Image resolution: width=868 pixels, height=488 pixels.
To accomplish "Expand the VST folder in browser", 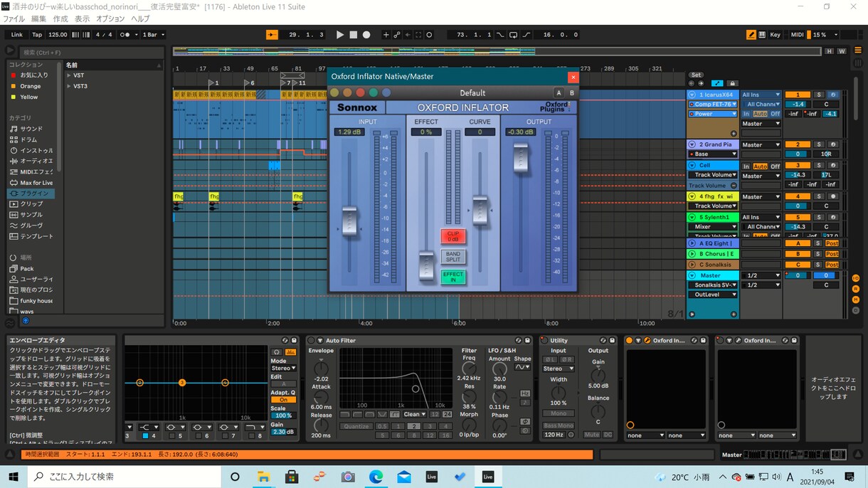I will coord(69,75).
